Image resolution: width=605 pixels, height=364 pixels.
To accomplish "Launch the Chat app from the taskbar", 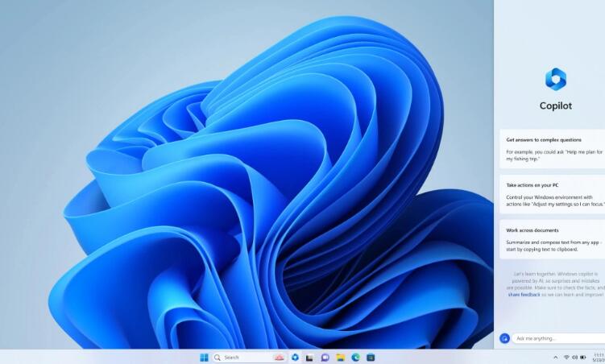I will pos(325,357).
